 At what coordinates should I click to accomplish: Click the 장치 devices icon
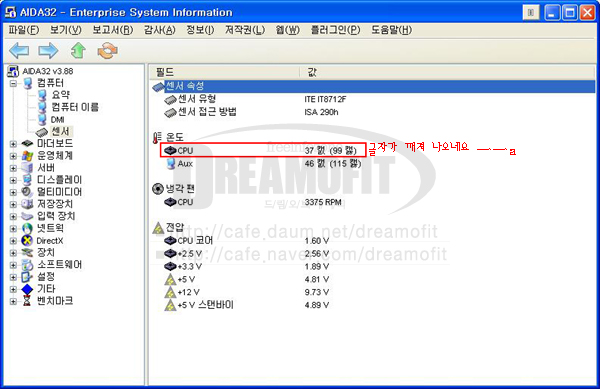(x=27, y=252)
